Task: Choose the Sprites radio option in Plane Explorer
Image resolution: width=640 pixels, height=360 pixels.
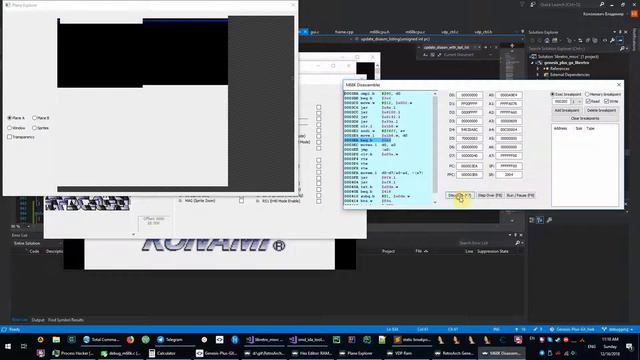Action: click(35, 128)
